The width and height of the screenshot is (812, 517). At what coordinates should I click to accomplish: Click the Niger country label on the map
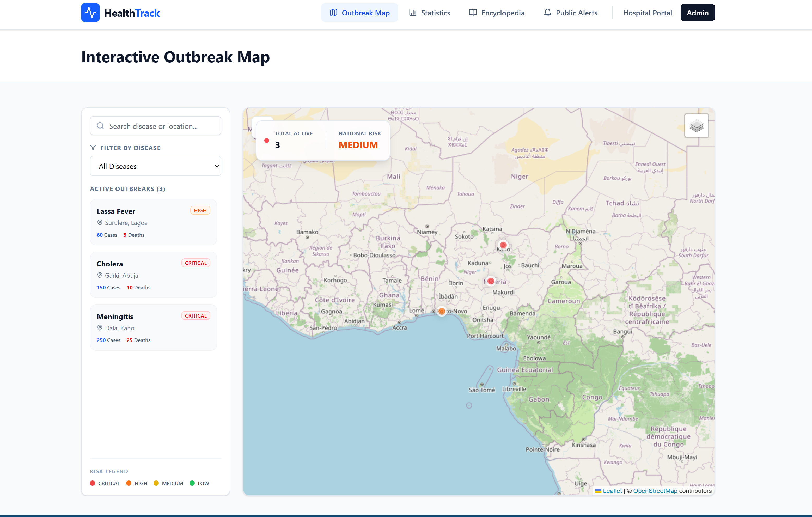point(519,176)
